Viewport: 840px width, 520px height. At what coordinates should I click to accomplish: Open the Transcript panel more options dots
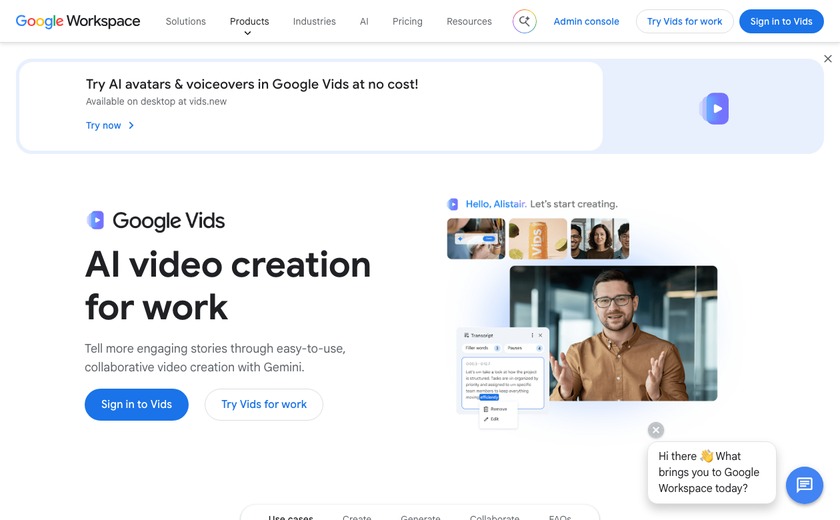click(532, 335)
